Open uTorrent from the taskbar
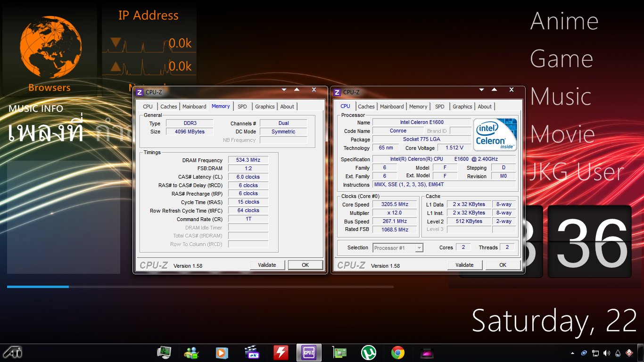 tap(368, 353)
